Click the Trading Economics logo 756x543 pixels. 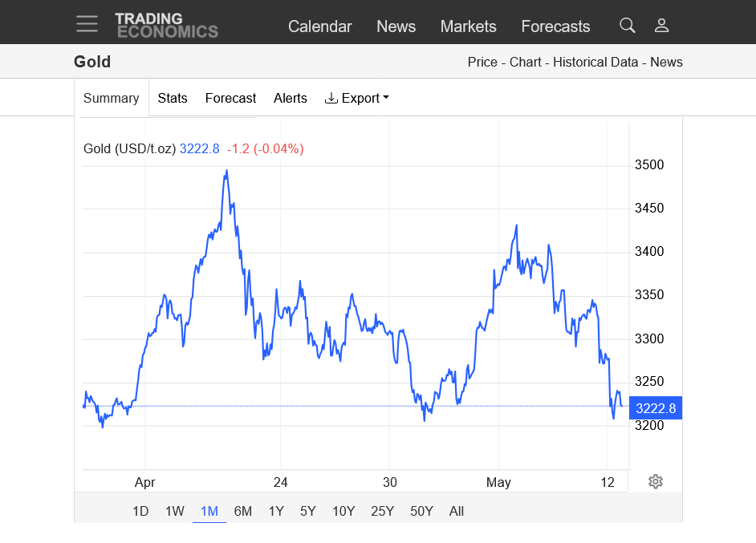[167, 26]
